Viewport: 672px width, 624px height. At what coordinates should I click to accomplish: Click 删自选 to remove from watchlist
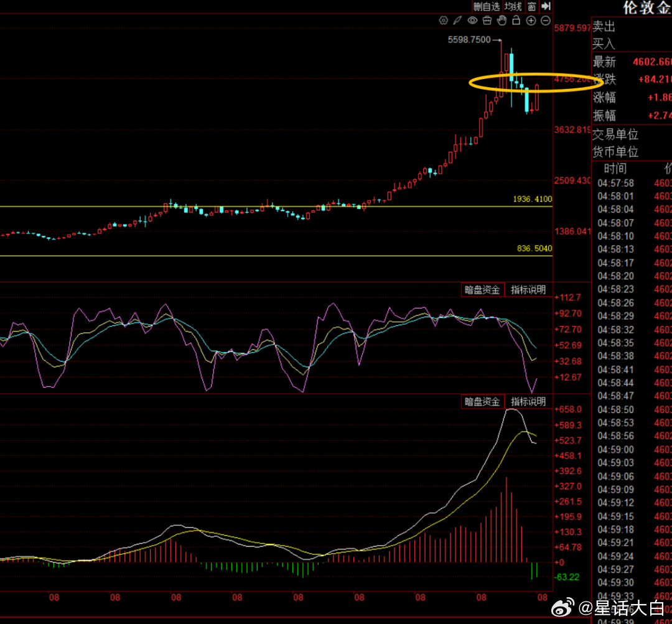click(x=487, y=6)
